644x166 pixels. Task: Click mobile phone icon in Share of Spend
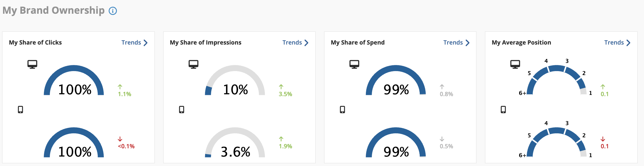click(x=342, y=110)
